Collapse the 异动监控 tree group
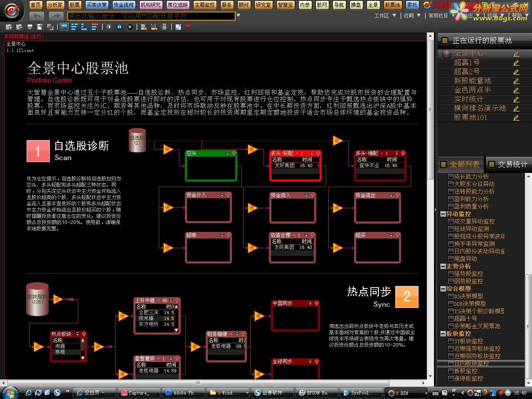 point(443,214)
